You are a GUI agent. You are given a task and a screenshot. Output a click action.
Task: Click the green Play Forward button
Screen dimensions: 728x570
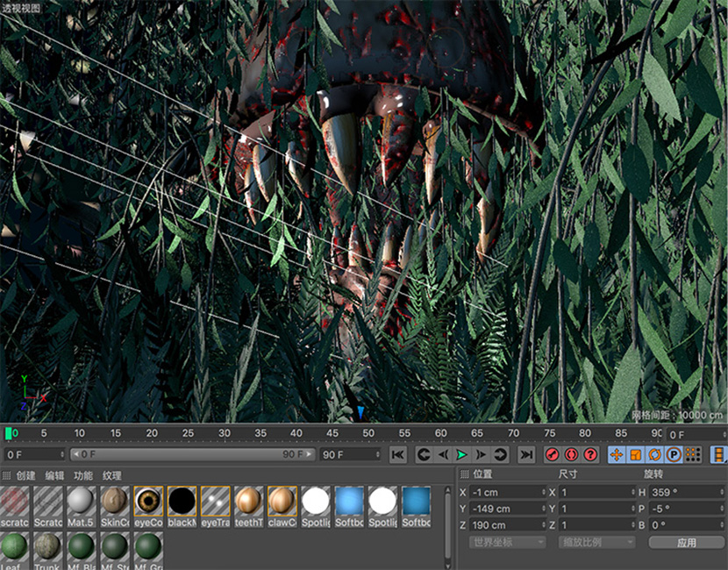(461, 454)
